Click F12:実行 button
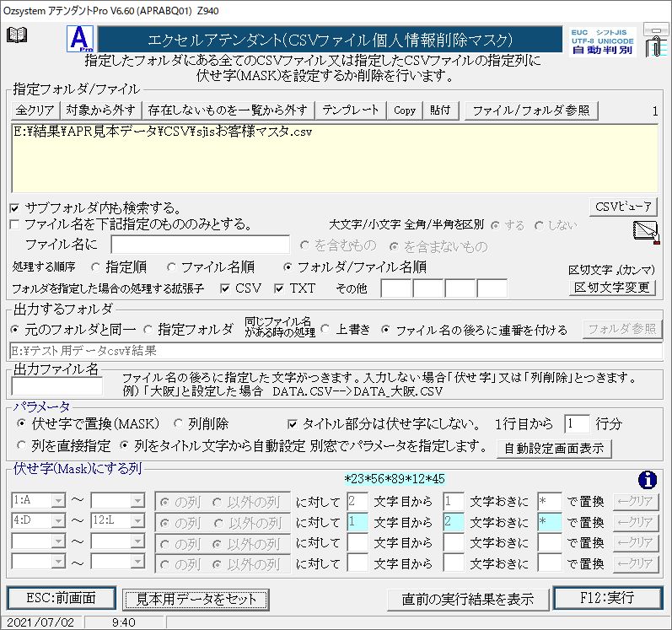 click(607, 597)
